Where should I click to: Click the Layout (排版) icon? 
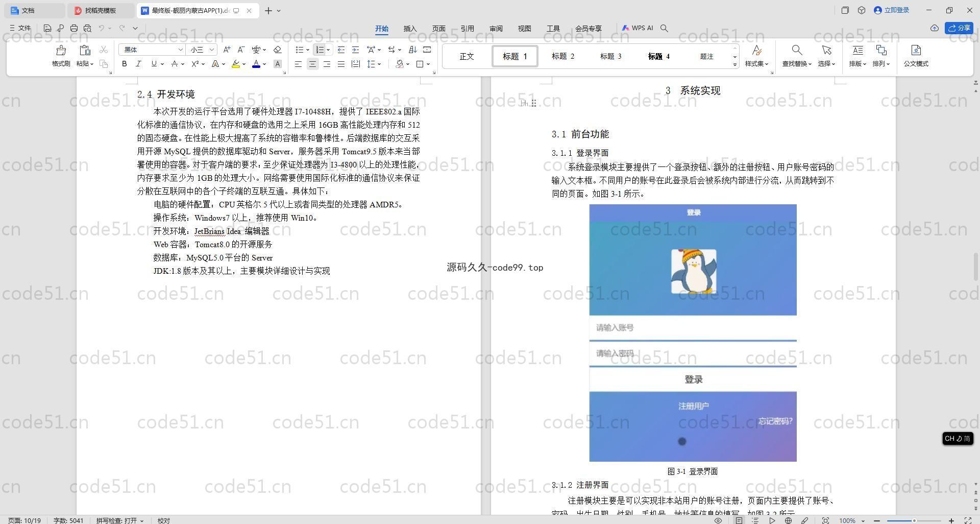(x=857, y=50)
